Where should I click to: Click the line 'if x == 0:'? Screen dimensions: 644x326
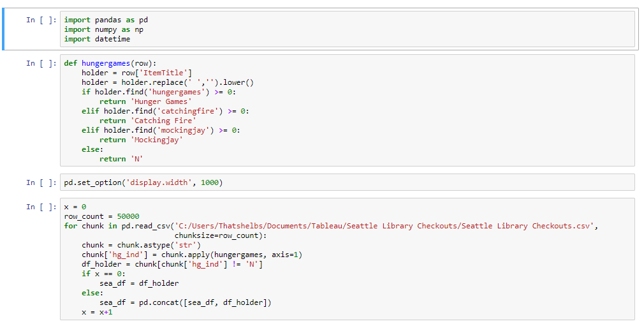pos(103,274)
